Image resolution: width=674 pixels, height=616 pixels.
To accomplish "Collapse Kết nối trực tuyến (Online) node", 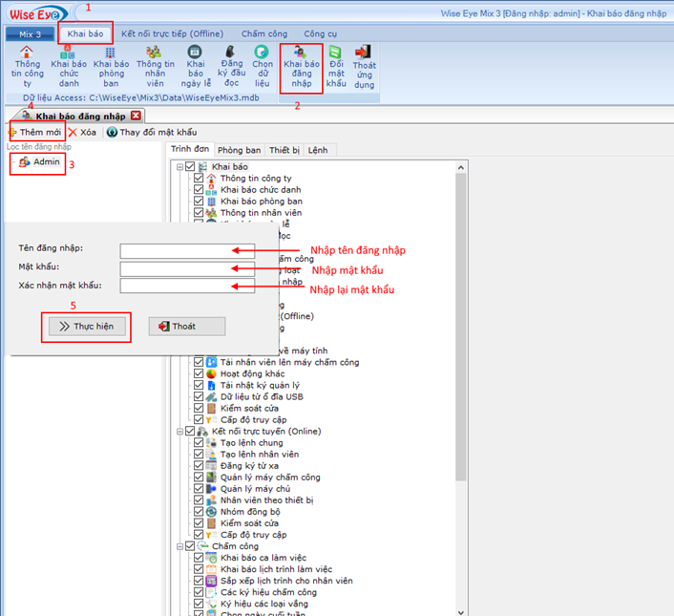I will [179, 432].
